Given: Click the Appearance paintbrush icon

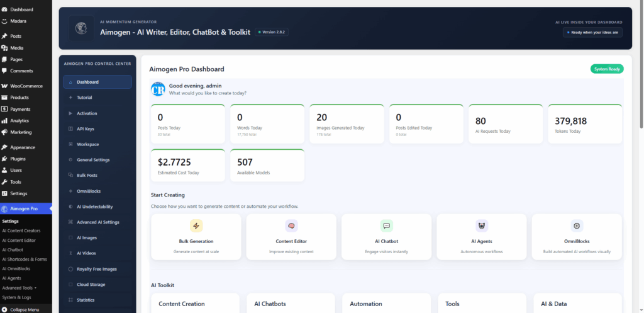Looking at the screenshot, I should tap(4, 147).
